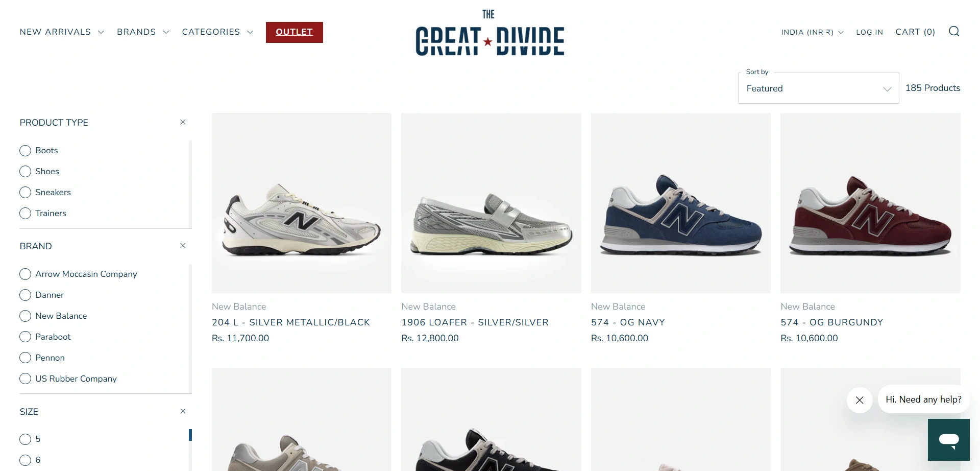Open the Categories navigation menu
The height and width of the screenshot is (471, 980).
(x=217, y=32)
